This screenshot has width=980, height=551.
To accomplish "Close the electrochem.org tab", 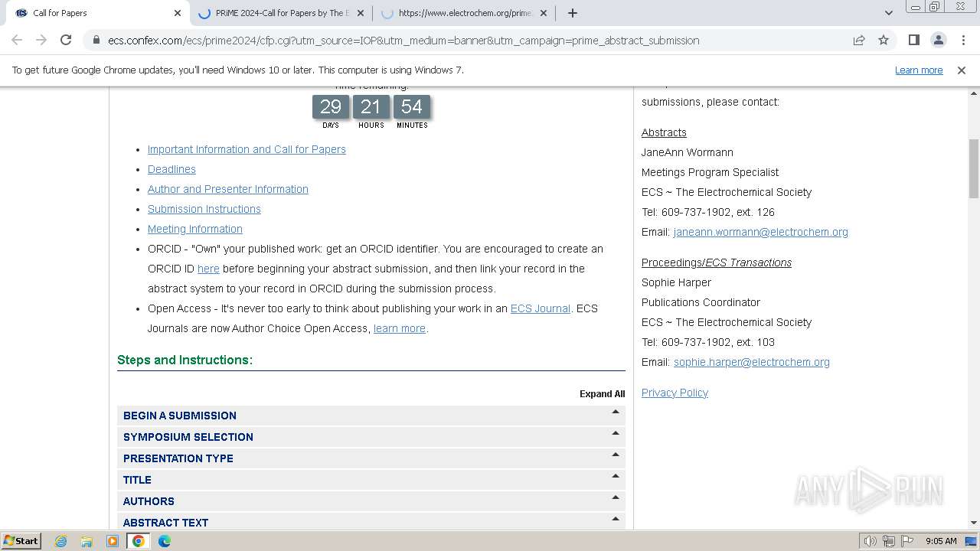I will click(x=544, y=13).
